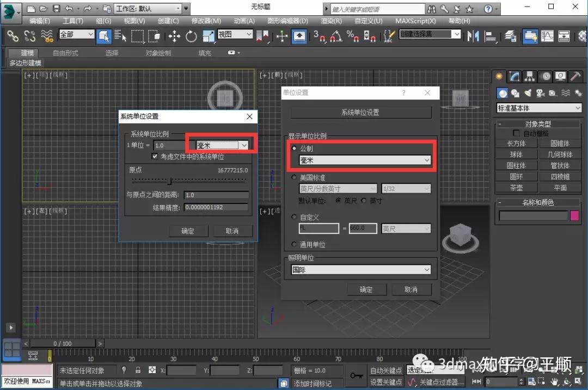This screenshot has height=390, width=588.
Task: Click the selection lock toggle in status bar
Action: (138, 370)
